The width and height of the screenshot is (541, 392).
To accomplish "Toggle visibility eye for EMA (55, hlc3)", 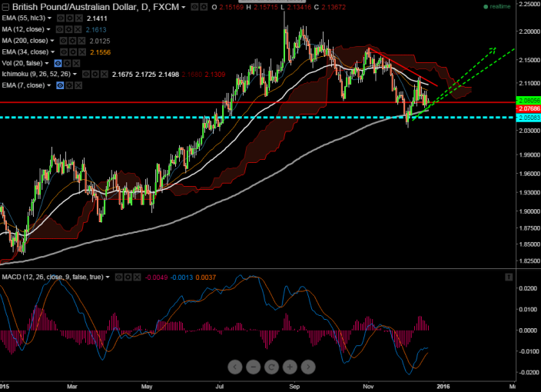I will [x=61, y=18].
